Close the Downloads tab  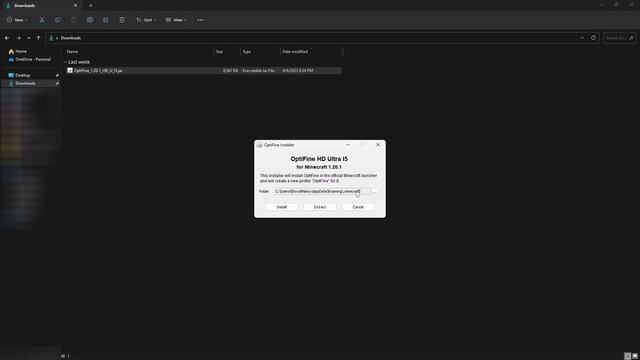click(75, 6)
